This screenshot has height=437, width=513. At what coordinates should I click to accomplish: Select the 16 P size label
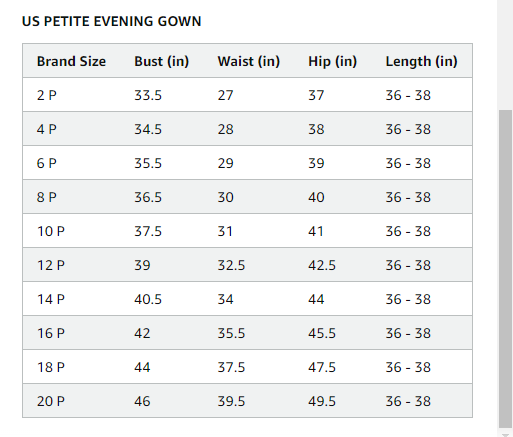[51, 333]
